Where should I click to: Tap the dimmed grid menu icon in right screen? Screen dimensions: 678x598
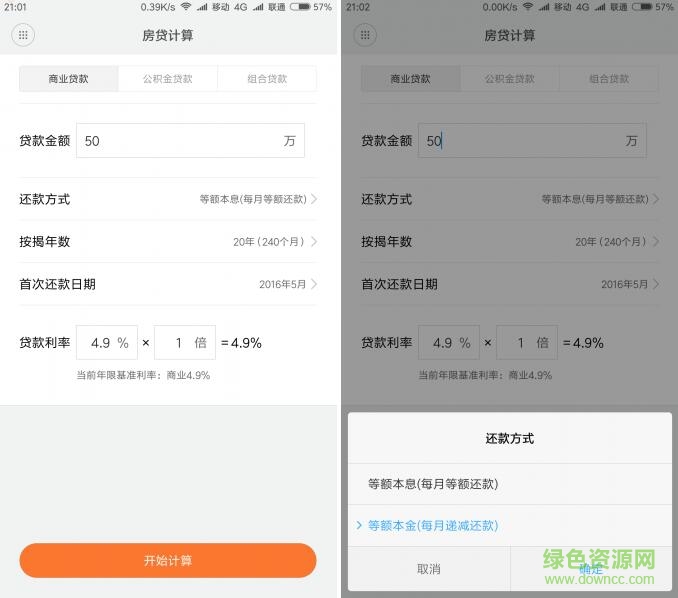click(x=366, y=35)
